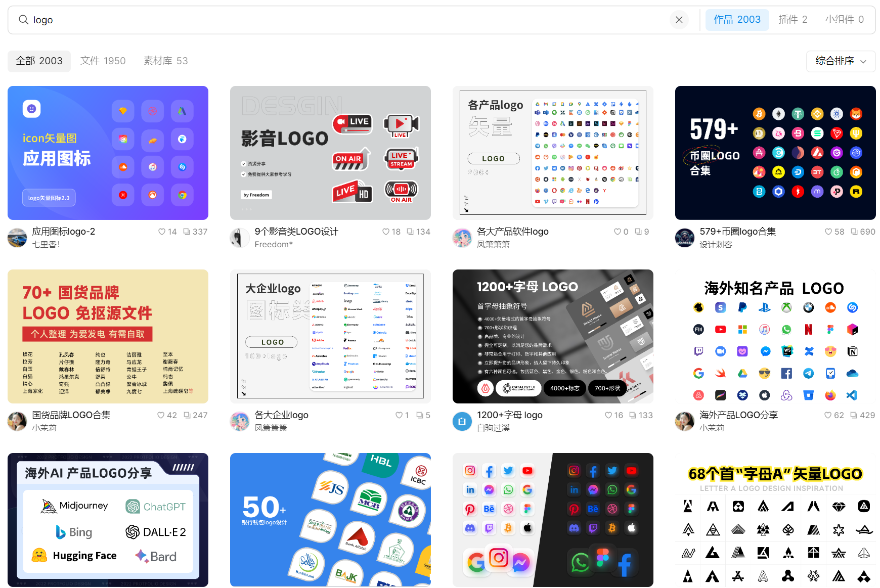Click the logo search input field
Image resolution: width=880 pixels, height=588 pixels.
(349, 20)
